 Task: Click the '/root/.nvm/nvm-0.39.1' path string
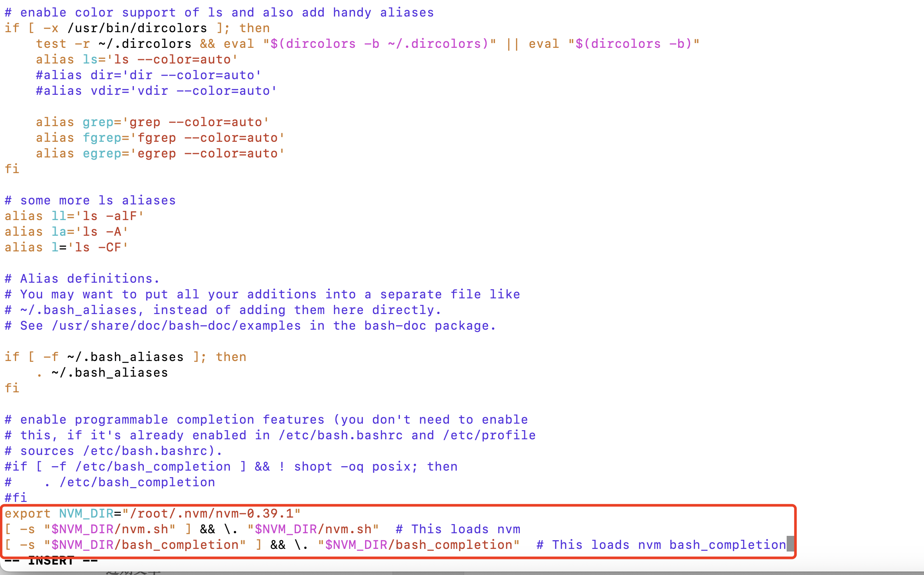[211, 514]
